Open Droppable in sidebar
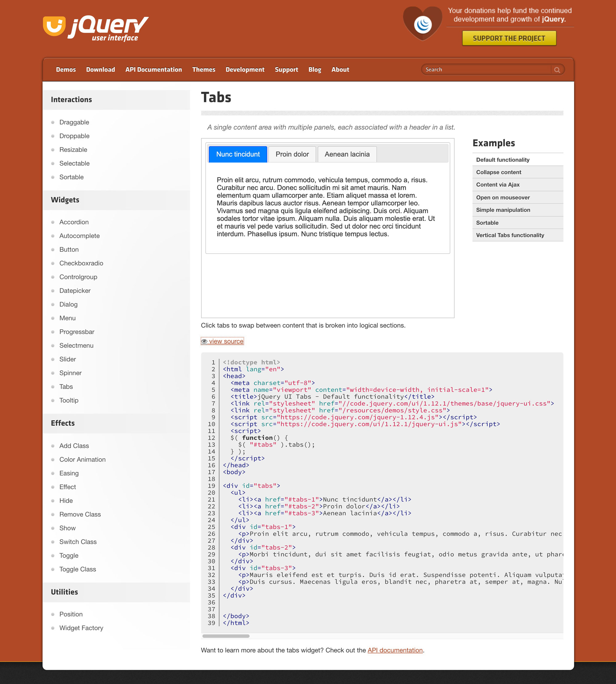Viewport: 616px width, 684px height. click(x=75, y=136)
